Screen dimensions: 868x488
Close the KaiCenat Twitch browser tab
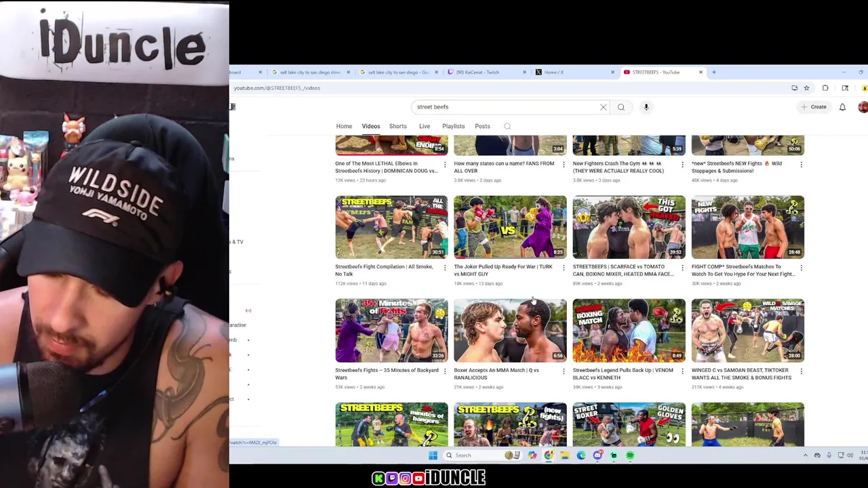tap(524, 72)
